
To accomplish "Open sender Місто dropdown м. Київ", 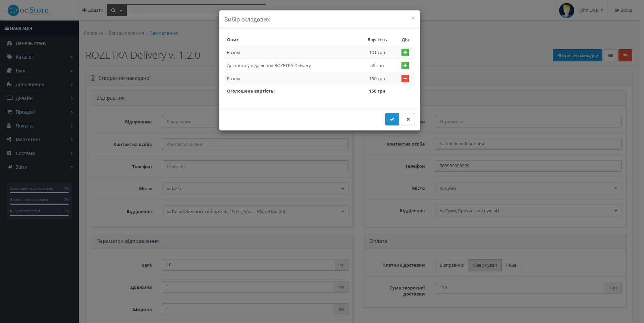I will [255, 189].
